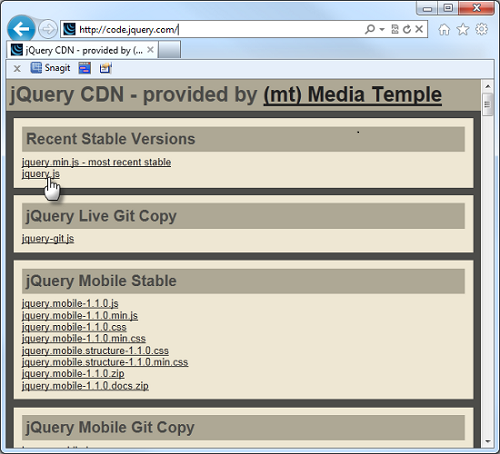
Task: Maximize the browser window
Action: (448, 8)
